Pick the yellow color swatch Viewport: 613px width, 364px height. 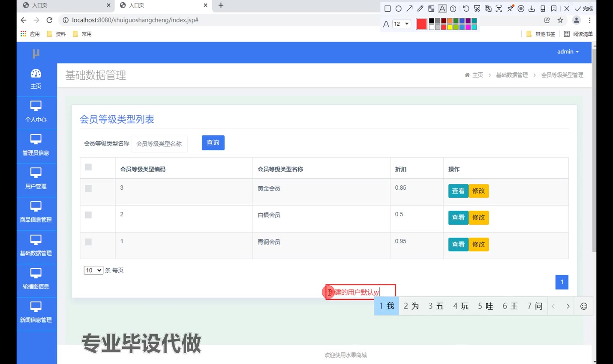(450, 27)
